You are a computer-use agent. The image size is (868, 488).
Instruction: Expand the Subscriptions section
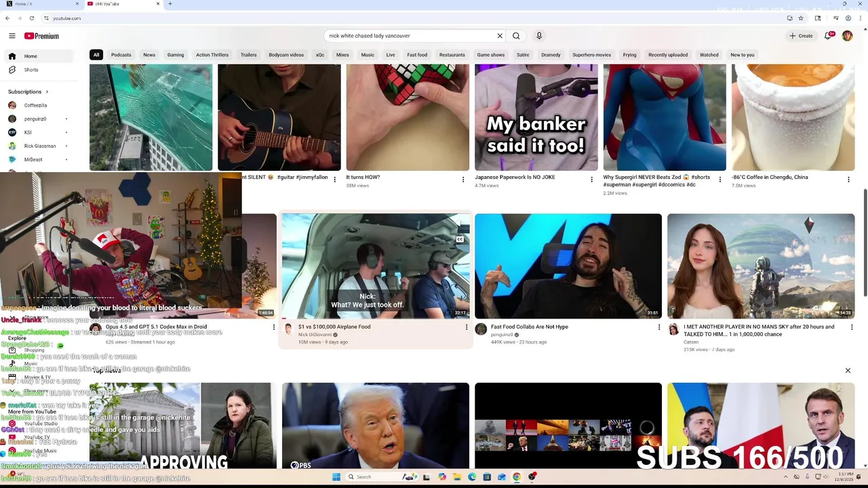[x=28, y=91]
